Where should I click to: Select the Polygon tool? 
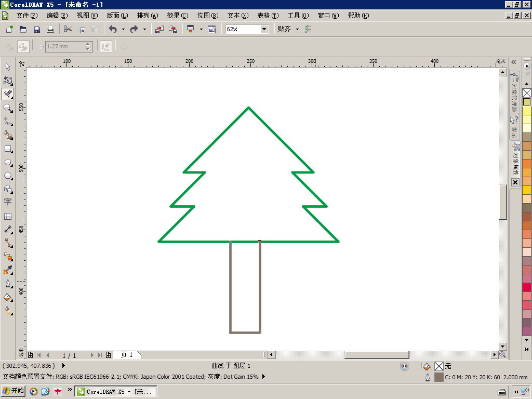pos(8,176)
